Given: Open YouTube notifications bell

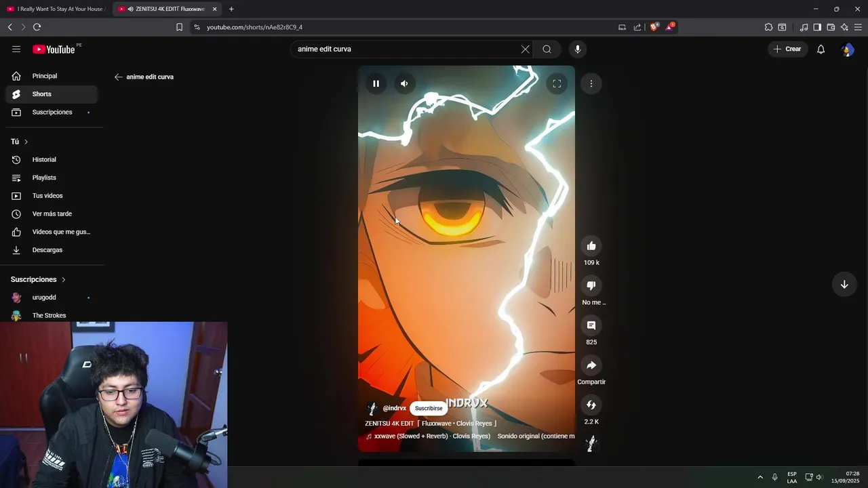Looking at the screenshot, I should pyautogui.click(x=821, y=49).
